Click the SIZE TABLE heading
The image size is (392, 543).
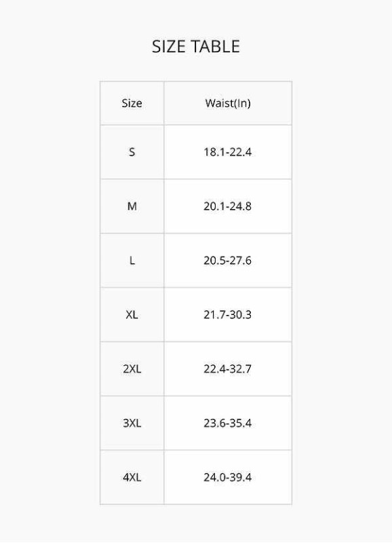(x=196, y=46)
